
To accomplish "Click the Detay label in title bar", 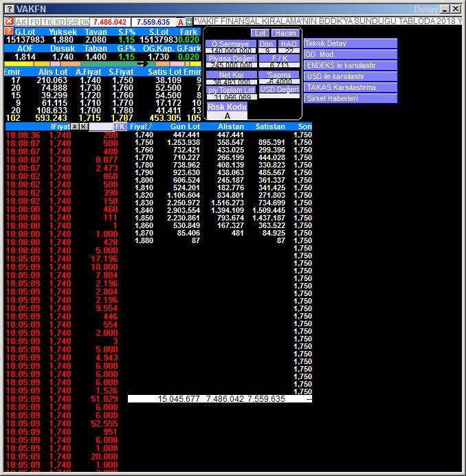I will tap(425, 10).
